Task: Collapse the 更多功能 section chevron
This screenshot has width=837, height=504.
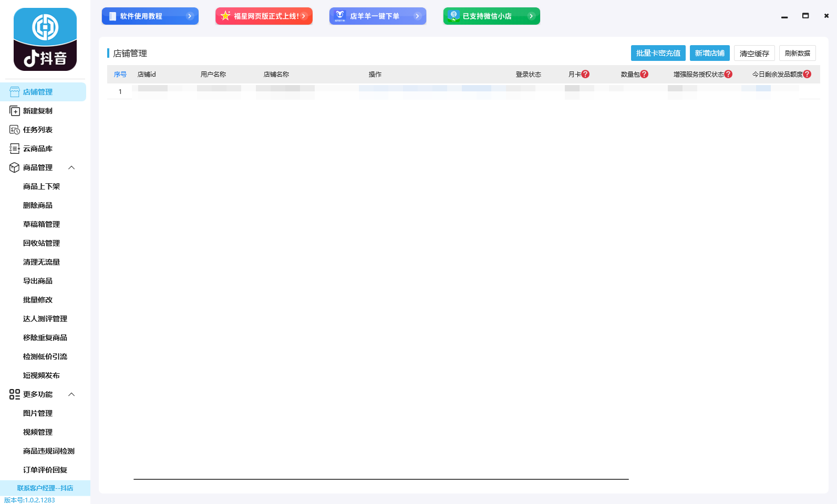Action: pos(71,394)
